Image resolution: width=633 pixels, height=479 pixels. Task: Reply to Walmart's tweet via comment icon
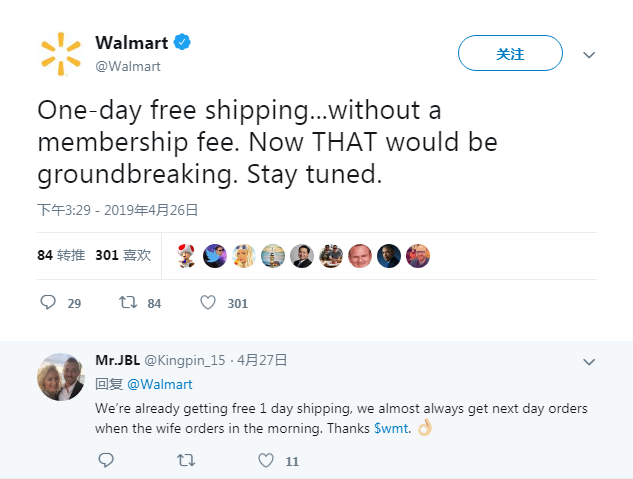(47, 302)
